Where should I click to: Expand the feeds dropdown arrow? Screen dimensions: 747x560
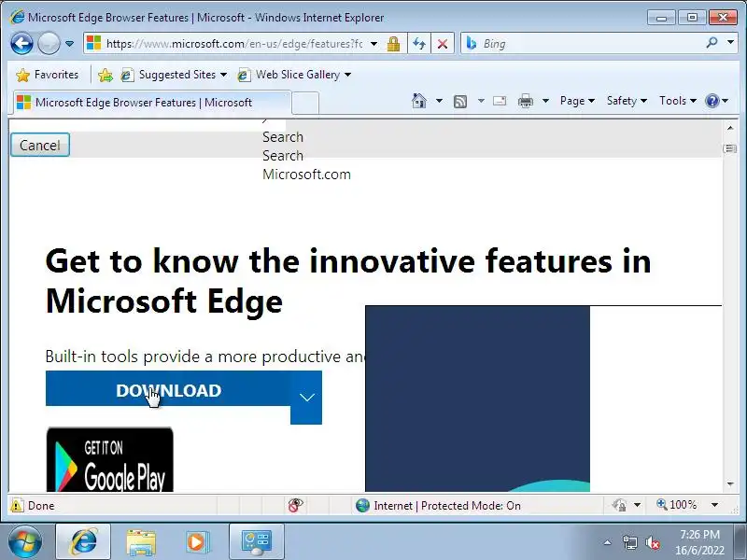tap(481, 101)
